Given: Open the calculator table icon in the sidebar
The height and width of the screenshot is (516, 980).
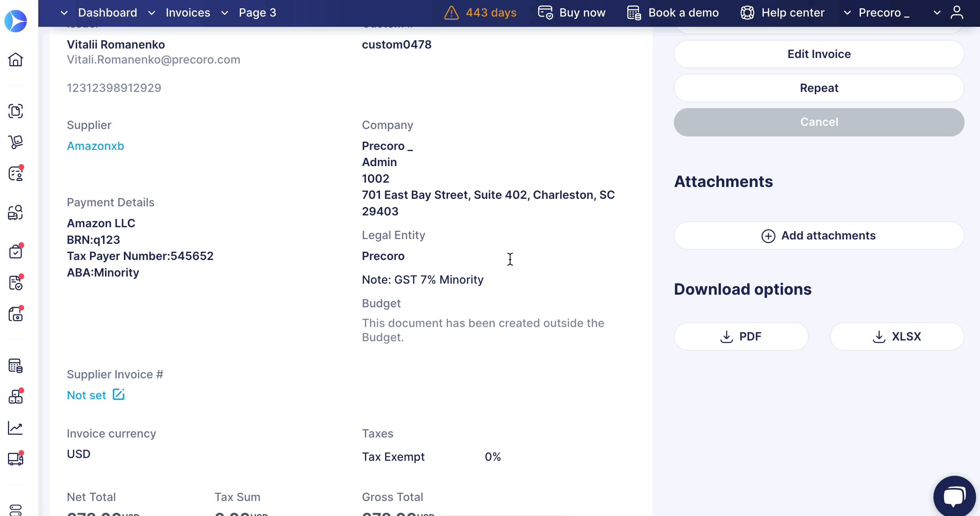Looking at the screenshot, I should (15, 366).
